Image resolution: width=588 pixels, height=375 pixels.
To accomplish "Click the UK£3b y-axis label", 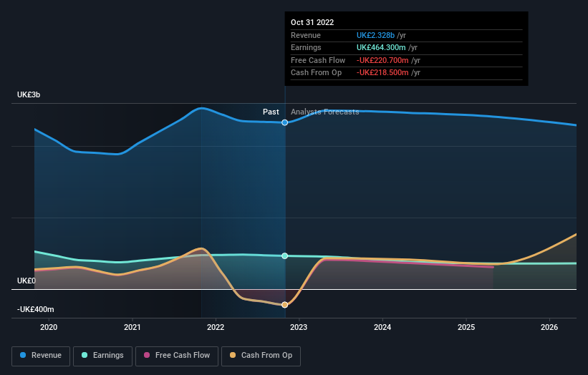I will coord(29,94).
